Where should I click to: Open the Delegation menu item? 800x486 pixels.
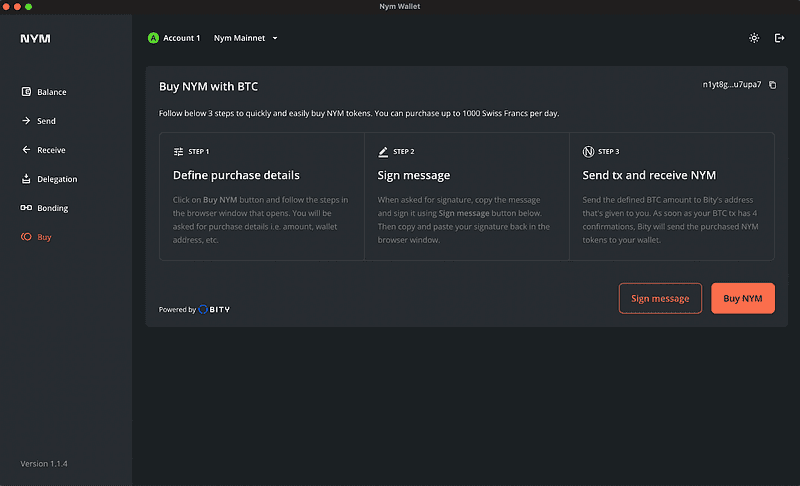(57, 179)
